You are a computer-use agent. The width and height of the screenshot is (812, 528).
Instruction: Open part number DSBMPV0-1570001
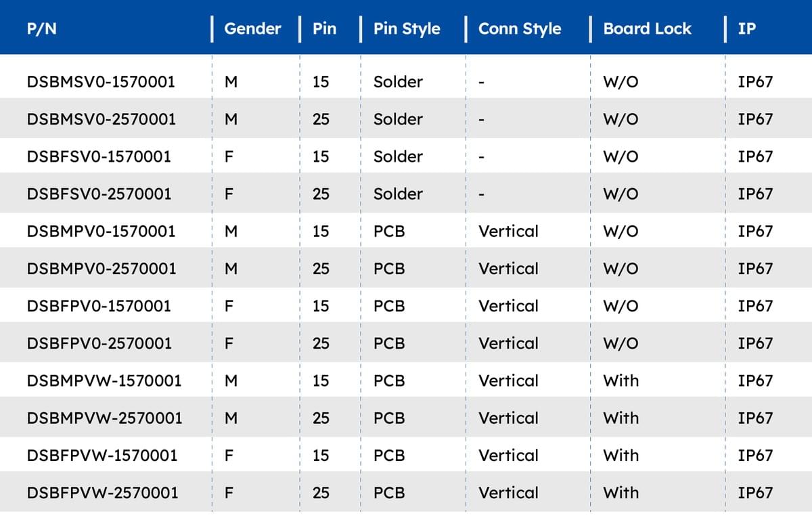(101, 231)
